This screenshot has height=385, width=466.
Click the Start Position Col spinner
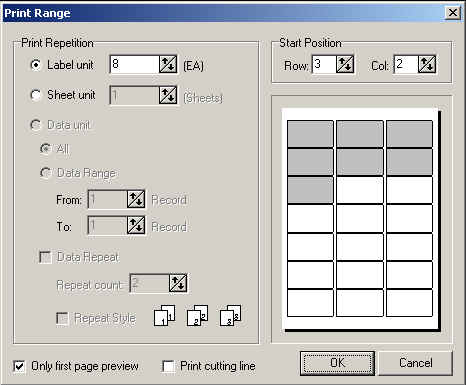point(427,64)
